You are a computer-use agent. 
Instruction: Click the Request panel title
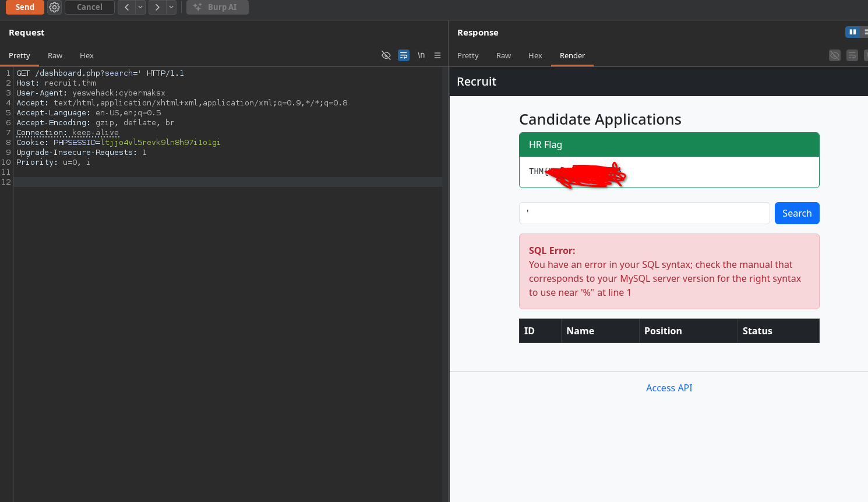point(27,33)
